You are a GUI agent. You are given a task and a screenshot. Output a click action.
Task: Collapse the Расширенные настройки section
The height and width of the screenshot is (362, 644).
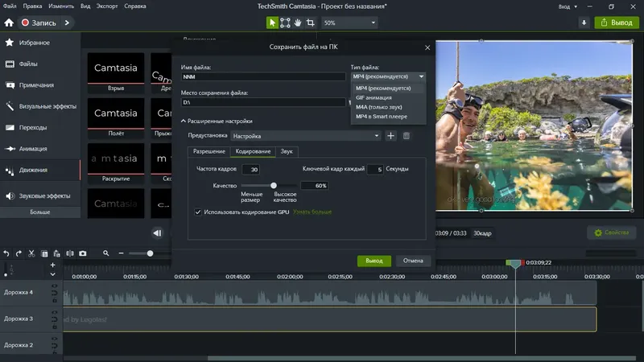pos(216,121)
